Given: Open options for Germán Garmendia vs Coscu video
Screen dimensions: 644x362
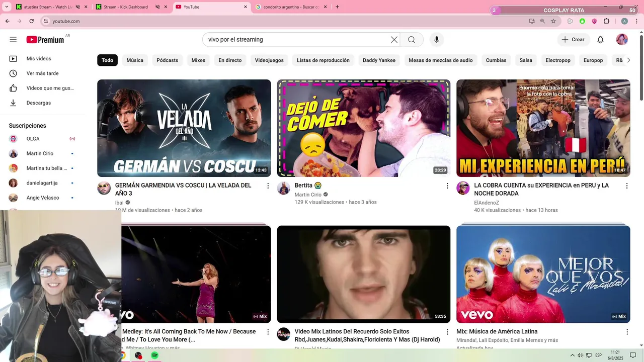Looking at the screenshot, I should pos(268,186).
